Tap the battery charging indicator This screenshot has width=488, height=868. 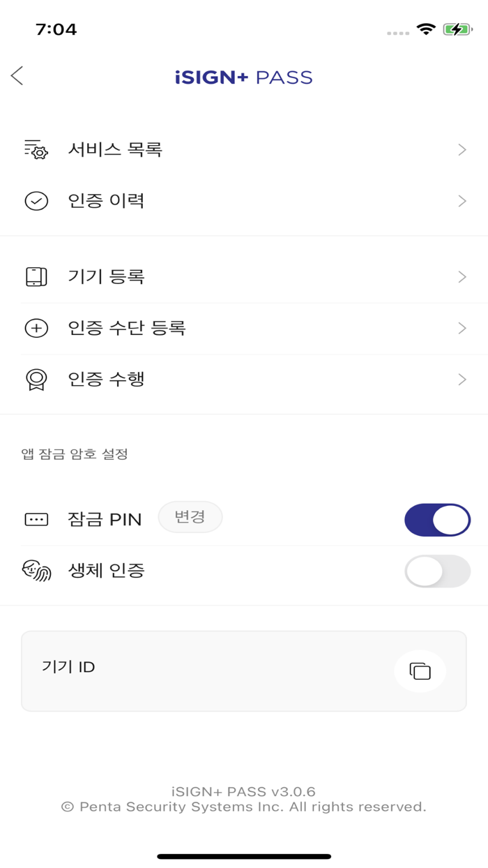point(457,30)
